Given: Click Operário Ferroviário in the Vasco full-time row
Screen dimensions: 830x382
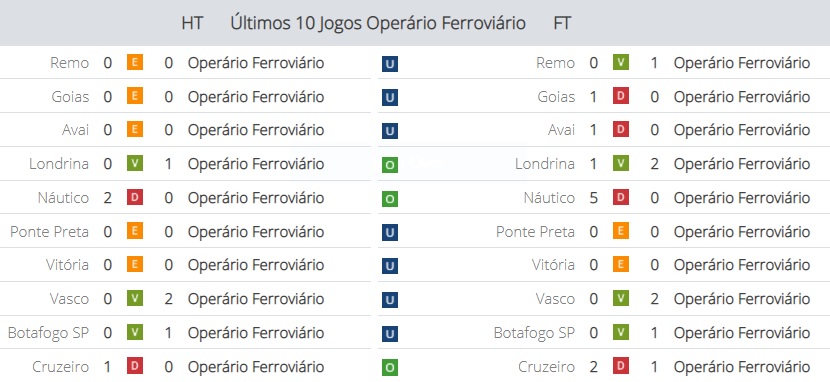Looking at the screenshot, I should click(742, 299).
